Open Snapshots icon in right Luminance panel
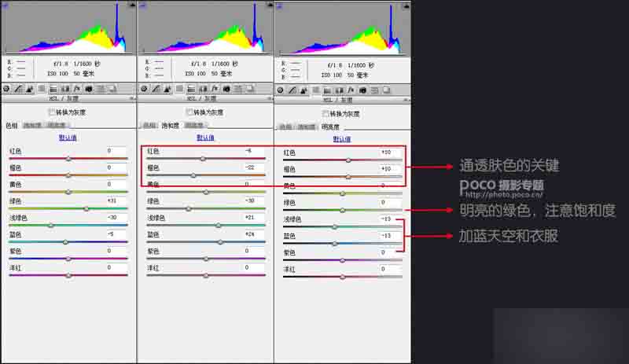The image size is (629, 364). coord(386,90)
